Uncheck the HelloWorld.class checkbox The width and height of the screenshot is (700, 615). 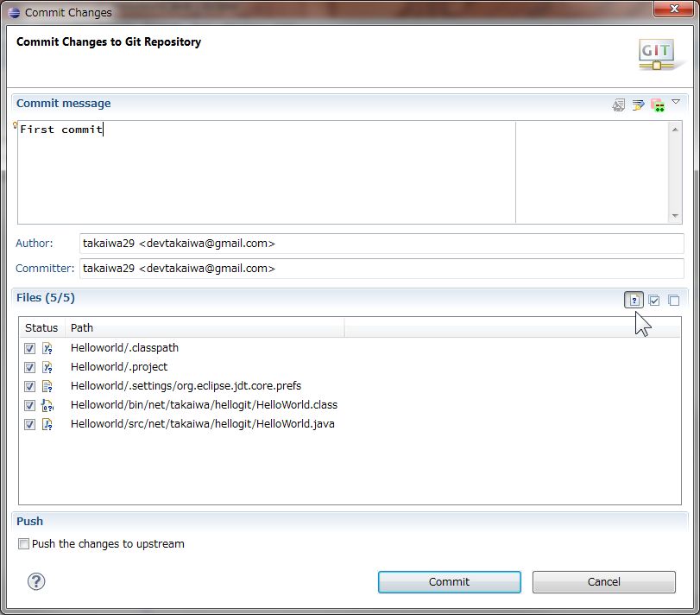pyautogui.click(x=29, y=405)
